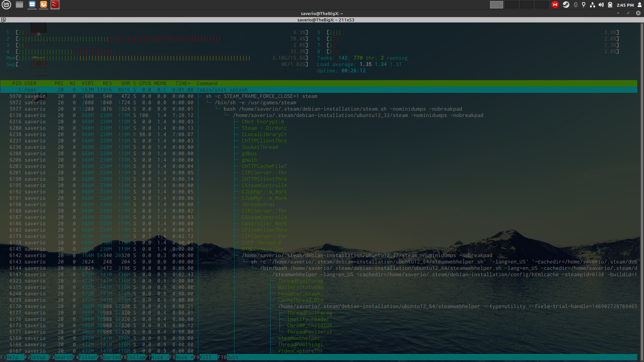Switch to the first workspace

point(496,5)
